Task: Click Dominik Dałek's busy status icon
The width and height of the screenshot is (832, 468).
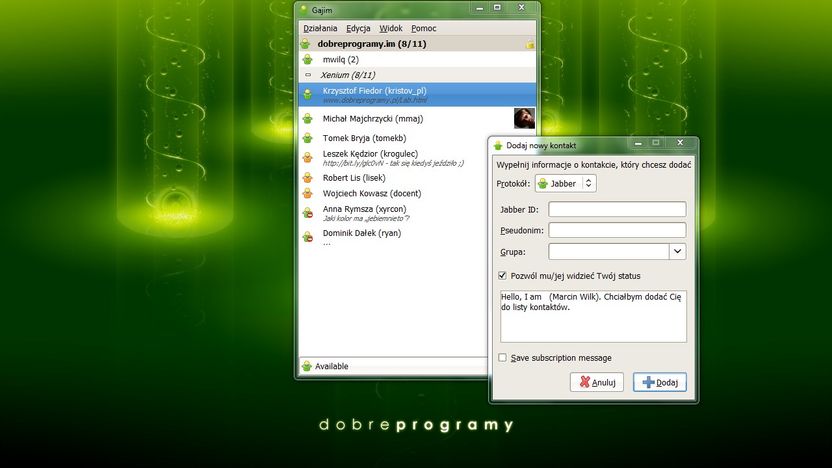Action: [308, 237]
